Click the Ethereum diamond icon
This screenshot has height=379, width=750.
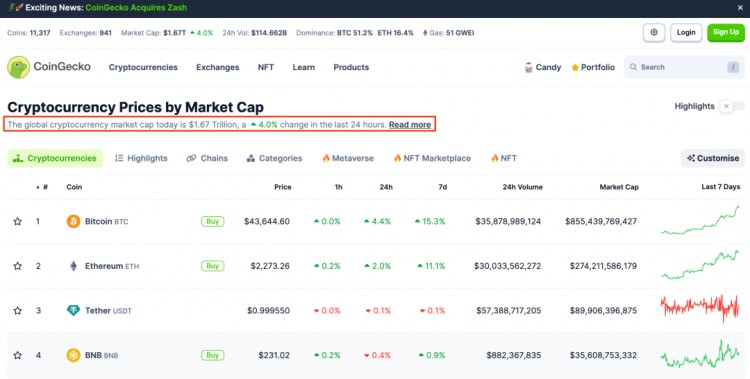pos(73,266)
